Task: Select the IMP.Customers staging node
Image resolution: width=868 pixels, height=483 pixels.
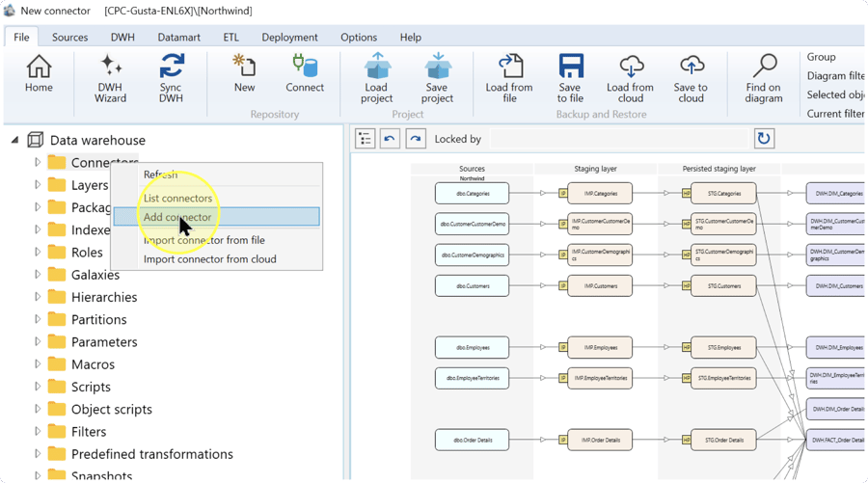Action: (600, 285)
